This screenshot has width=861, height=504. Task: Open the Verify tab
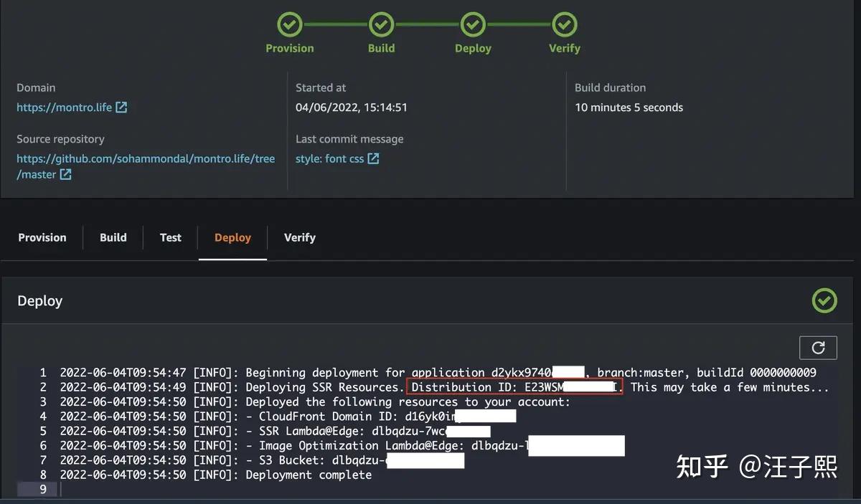[x=299, y=237]
